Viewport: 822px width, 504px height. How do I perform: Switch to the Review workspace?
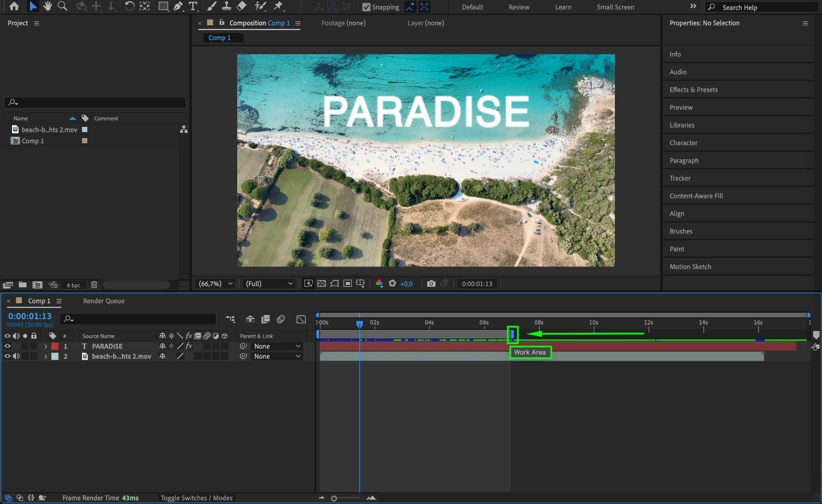pos(519,7)
